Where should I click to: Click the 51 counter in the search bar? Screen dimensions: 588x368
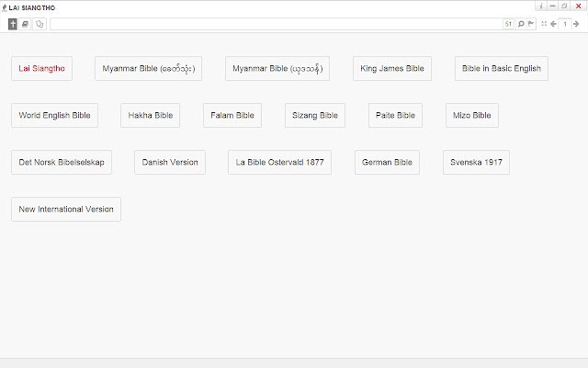pos(508,24)
